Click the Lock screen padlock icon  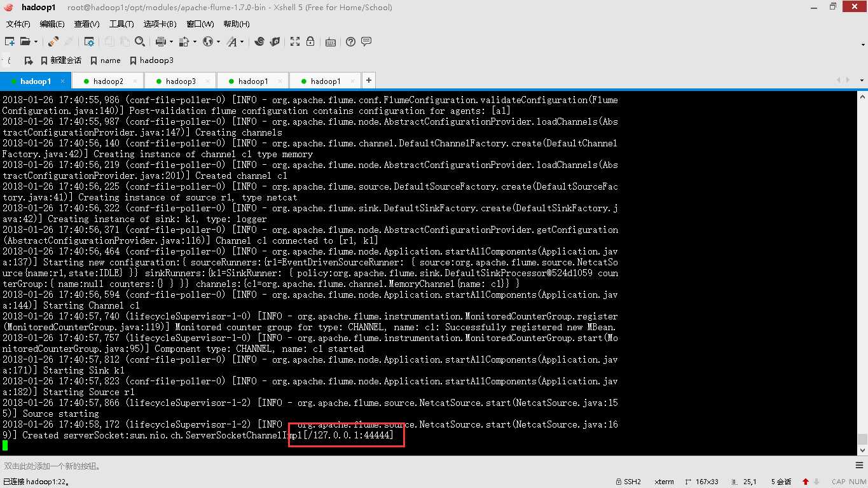310,41
